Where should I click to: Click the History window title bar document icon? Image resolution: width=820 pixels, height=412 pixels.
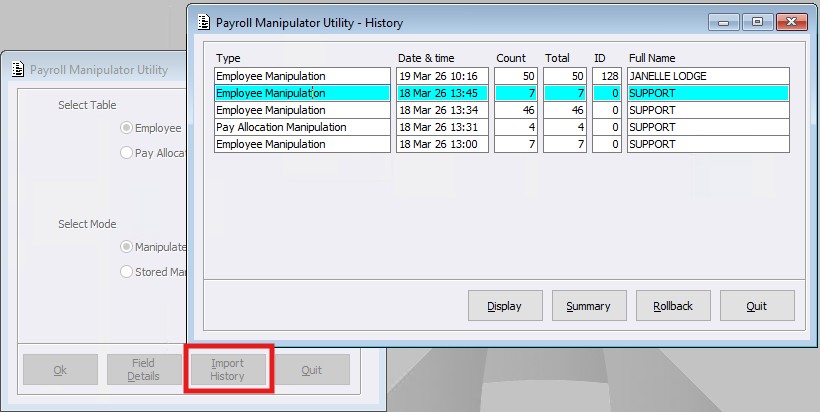coord(204,21)
